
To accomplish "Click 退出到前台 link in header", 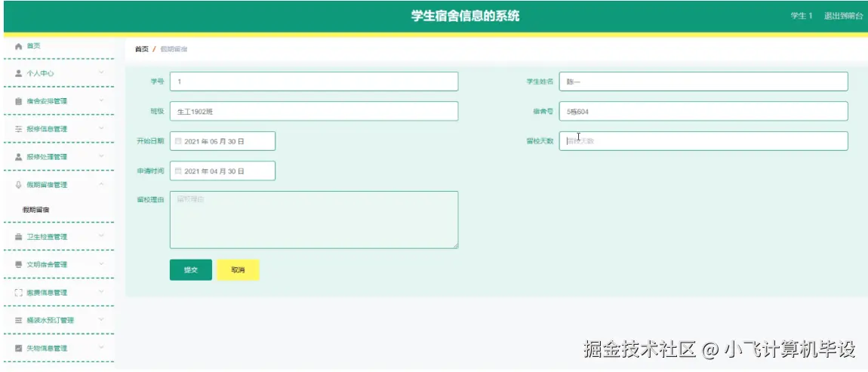I will pyautogui.click(x=844, y=16).
